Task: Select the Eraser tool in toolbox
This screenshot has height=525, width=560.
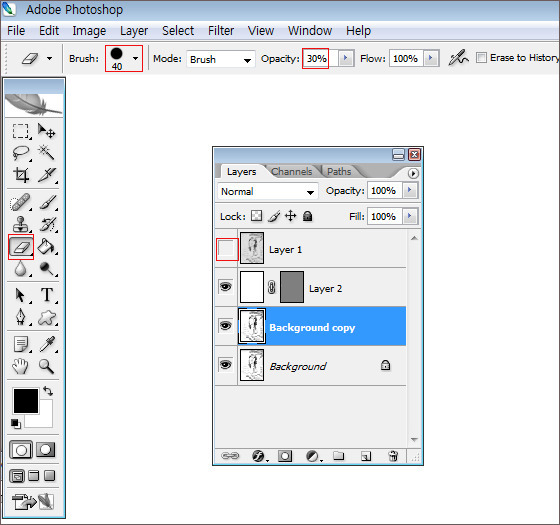Action: [21, 247]
